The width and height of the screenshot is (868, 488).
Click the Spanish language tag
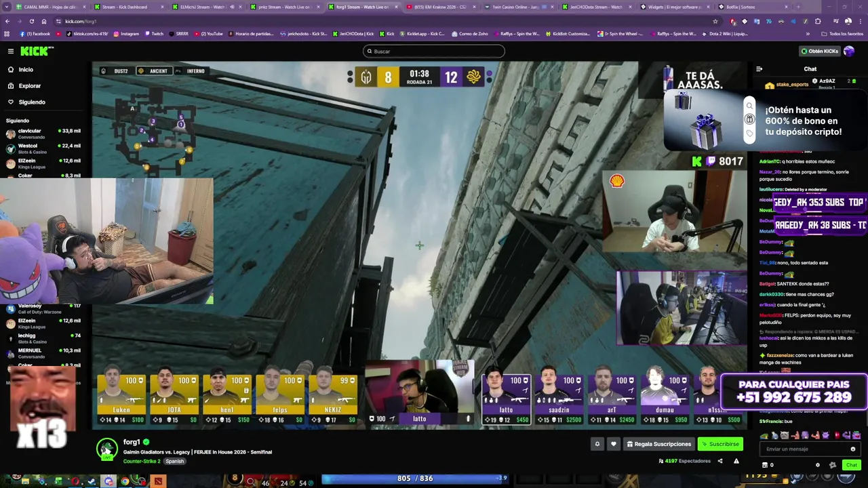[x=175, y=461]
